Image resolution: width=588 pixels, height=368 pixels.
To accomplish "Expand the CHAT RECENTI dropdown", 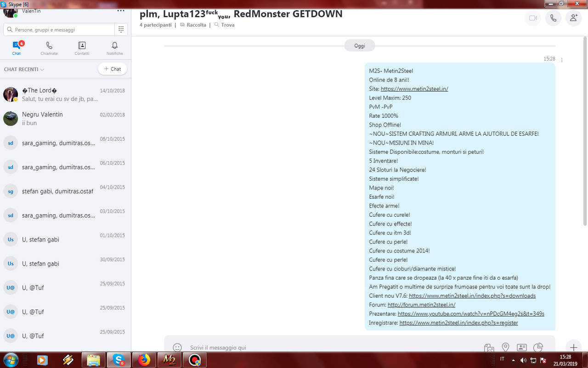I will pos(24,69).
